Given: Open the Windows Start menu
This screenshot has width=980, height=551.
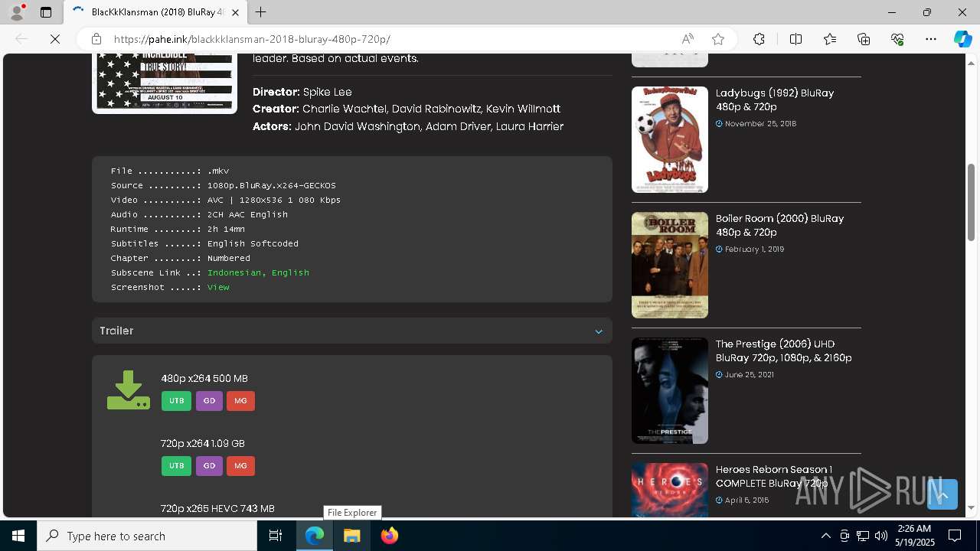Looking at the screenshot, I should coord(18,536).
